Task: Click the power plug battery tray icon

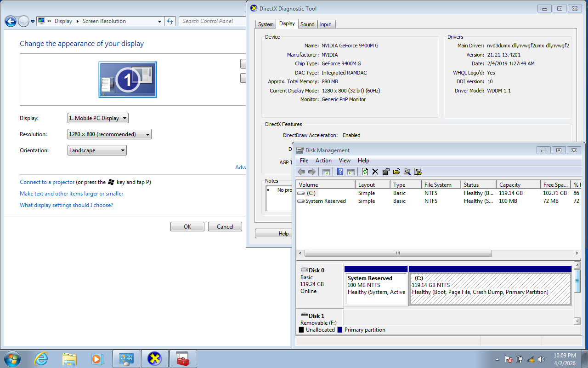Action: tap(520, 359)
